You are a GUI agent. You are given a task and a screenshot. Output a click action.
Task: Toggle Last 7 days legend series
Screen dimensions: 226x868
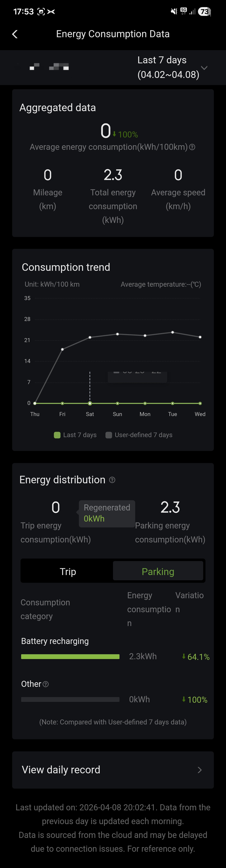[75, 435]
